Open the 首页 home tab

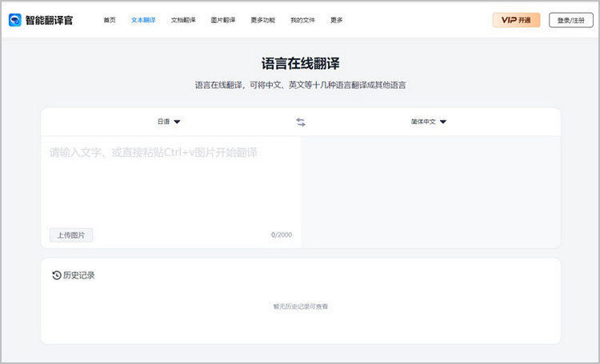pos(110,20)
